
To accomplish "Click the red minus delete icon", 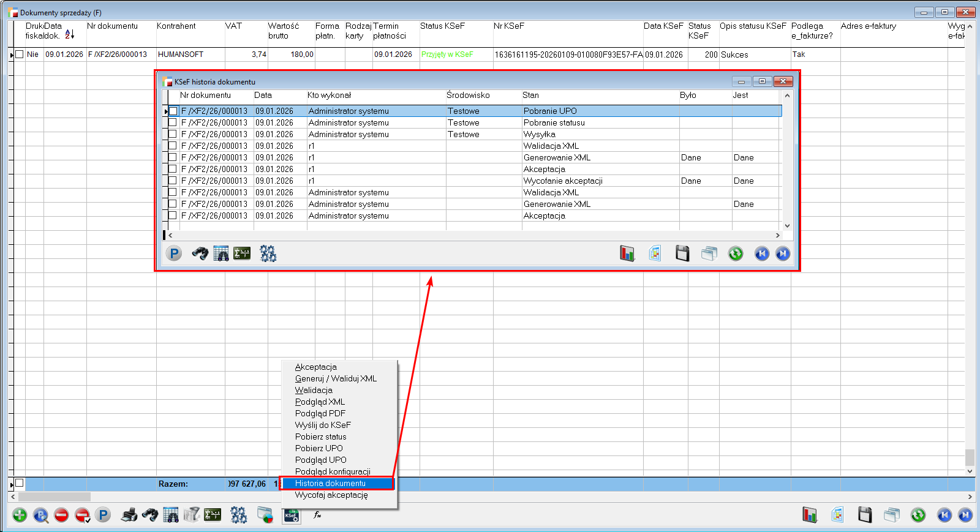I will [x=61, y=515].
